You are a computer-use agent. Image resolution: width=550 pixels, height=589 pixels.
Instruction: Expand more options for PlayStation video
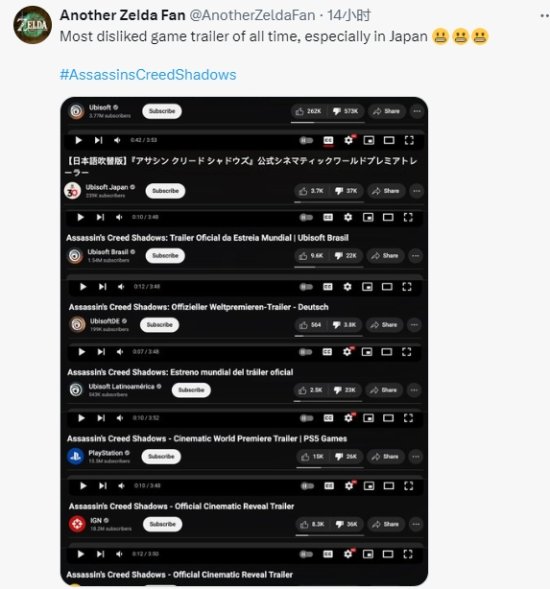click(x=416, y=457)
